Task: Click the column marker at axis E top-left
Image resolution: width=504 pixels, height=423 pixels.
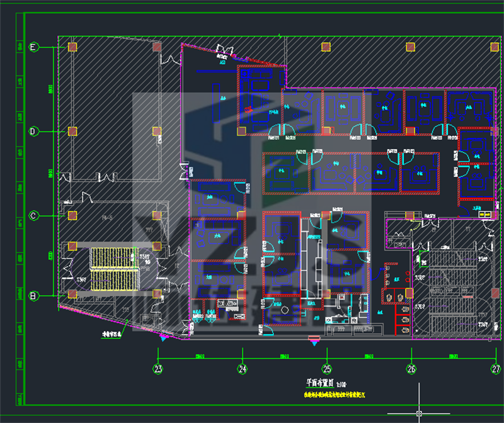Action: point(72,47)
